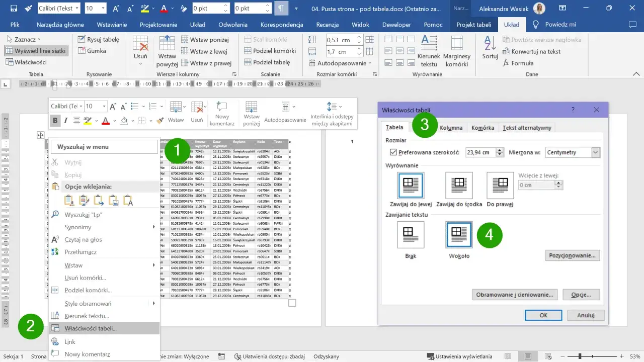
Task: Open Mierzona w Centymetry dropdown
Action: tap(596, 152)
